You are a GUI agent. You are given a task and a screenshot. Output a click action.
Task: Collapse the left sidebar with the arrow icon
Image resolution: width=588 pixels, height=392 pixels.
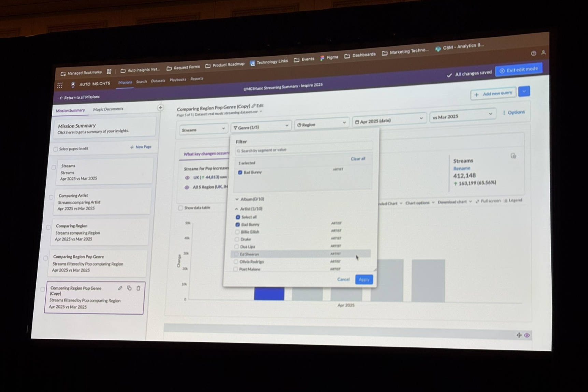(160, 108)
